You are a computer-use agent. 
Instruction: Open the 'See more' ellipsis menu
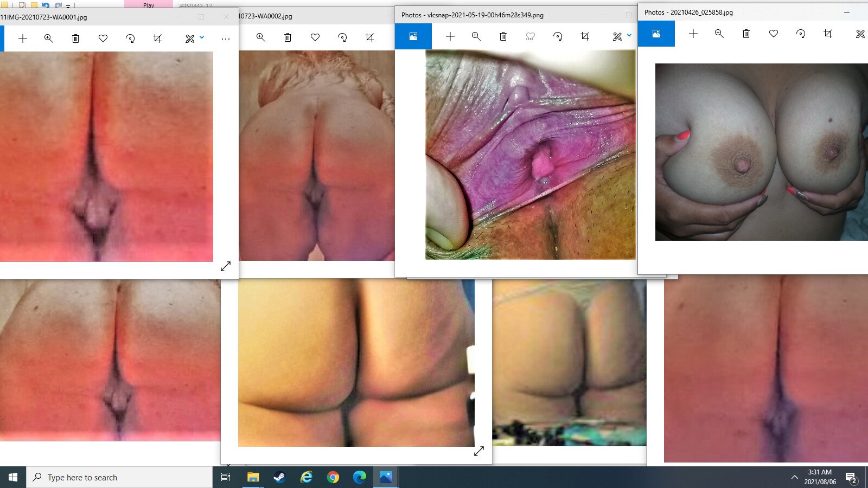point(226,38)
